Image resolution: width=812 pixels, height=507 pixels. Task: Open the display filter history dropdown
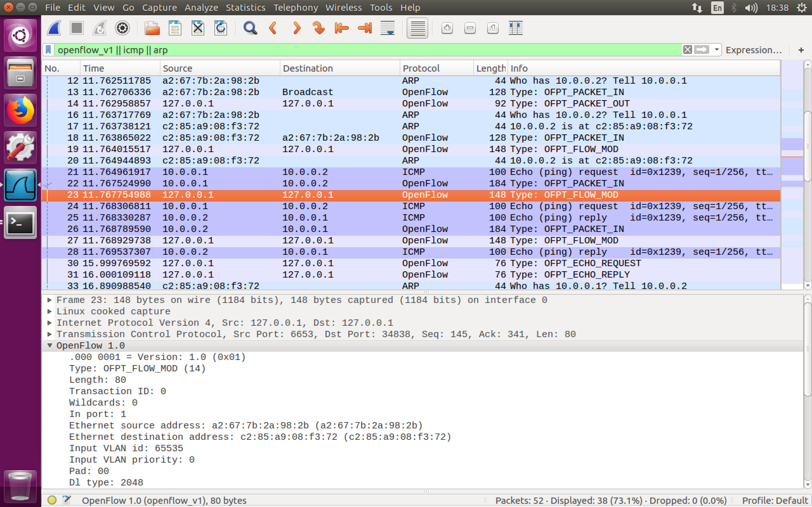click(717, 50)
